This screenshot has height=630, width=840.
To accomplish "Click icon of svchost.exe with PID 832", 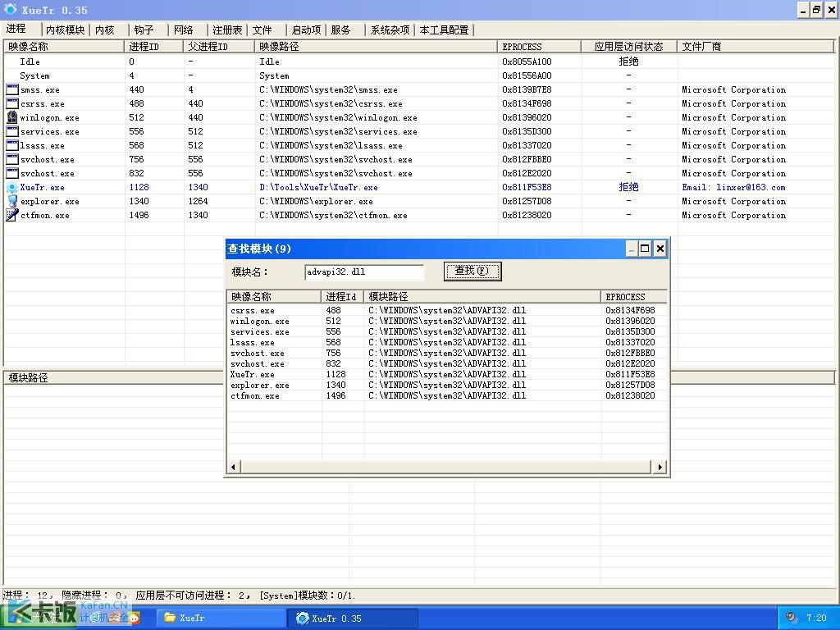I will click(11, 173).
